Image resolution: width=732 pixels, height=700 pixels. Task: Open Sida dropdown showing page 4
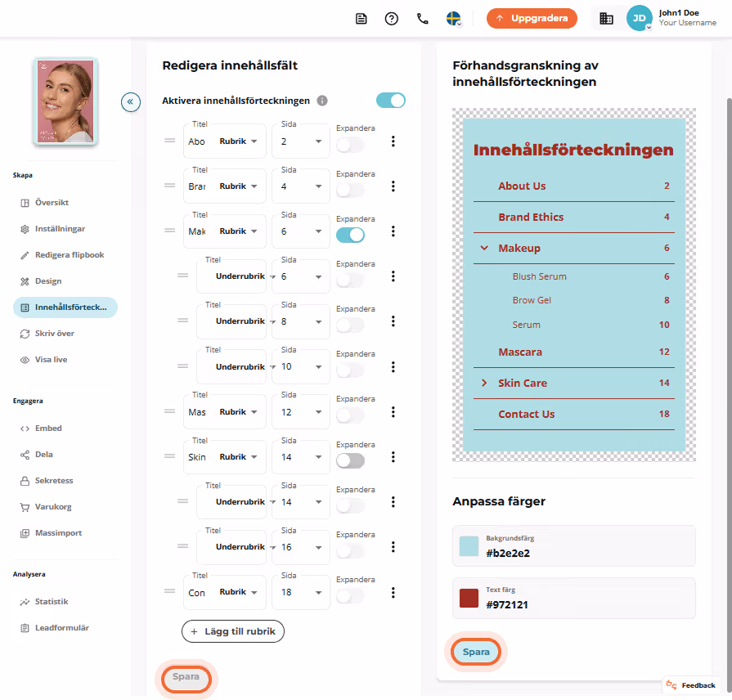click(301, 186)
